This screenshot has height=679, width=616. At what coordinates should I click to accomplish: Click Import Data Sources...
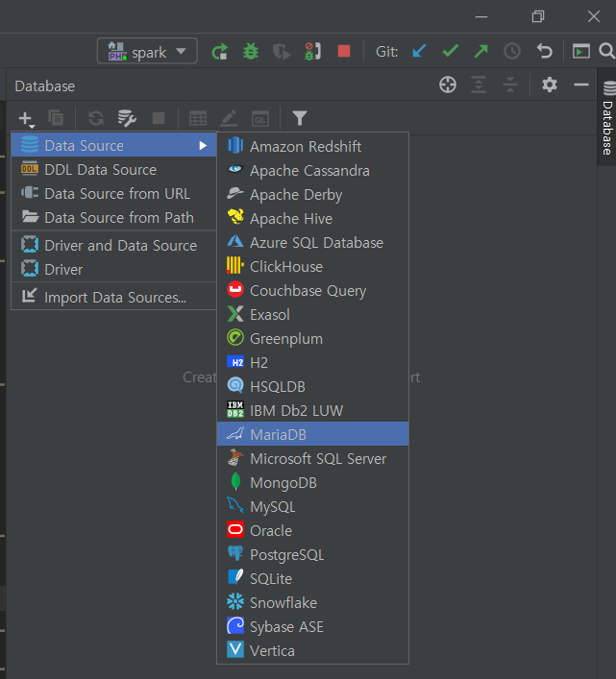(x=113, y=297)
